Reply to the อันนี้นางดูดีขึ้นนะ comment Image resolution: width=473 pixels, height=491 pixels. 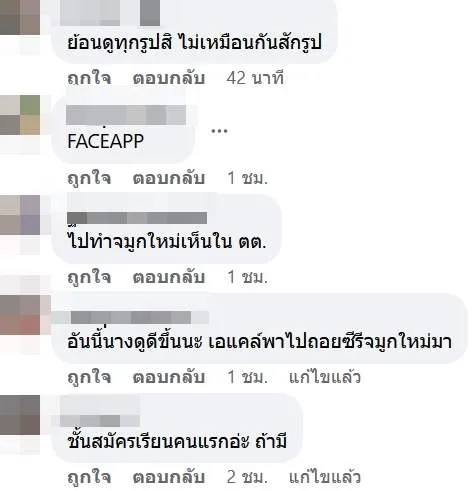[x=168, y=377]
